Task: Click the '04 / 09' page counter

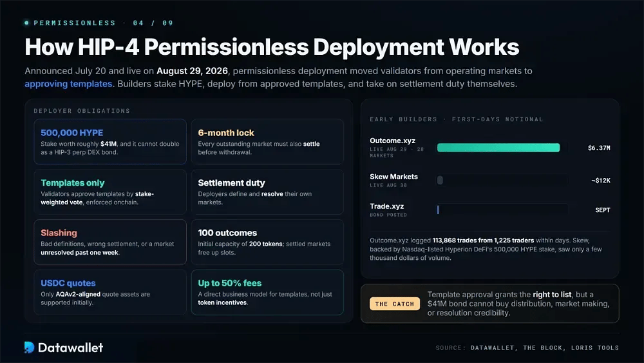Action: click(x=153, y=23)
